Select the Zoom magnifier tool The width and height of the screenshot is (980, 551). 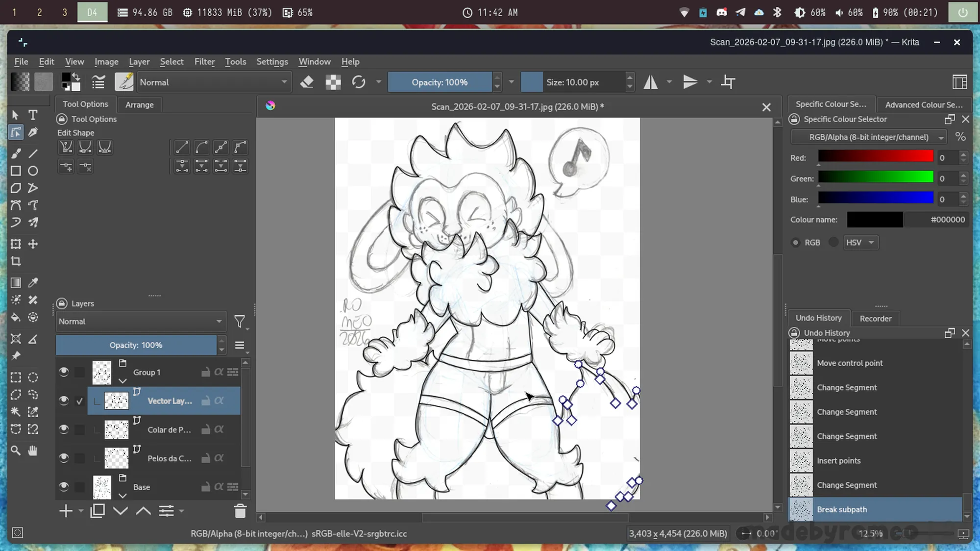point(16,451)
